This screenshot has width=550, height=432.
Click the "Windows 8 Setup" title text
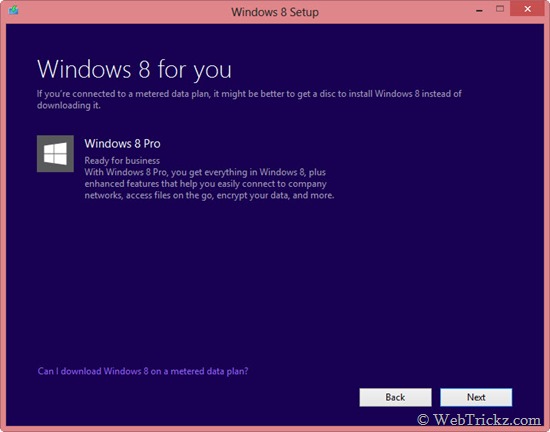pos(275,12)
